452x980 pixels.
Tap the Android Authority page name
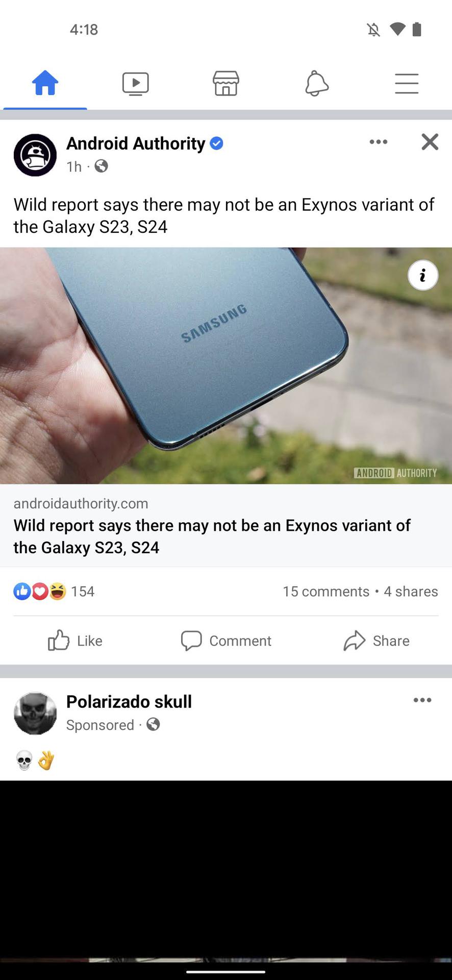tap(136, 143)
